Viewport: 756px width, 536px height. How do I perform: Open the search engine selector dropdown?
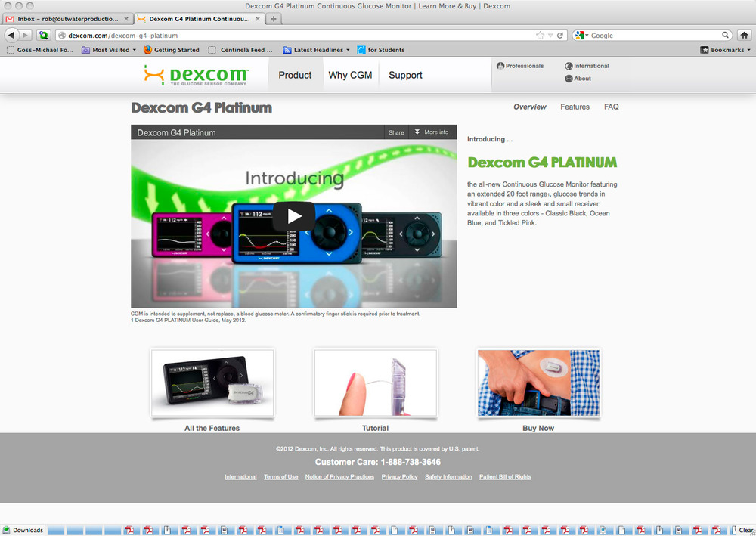point(582,36)
